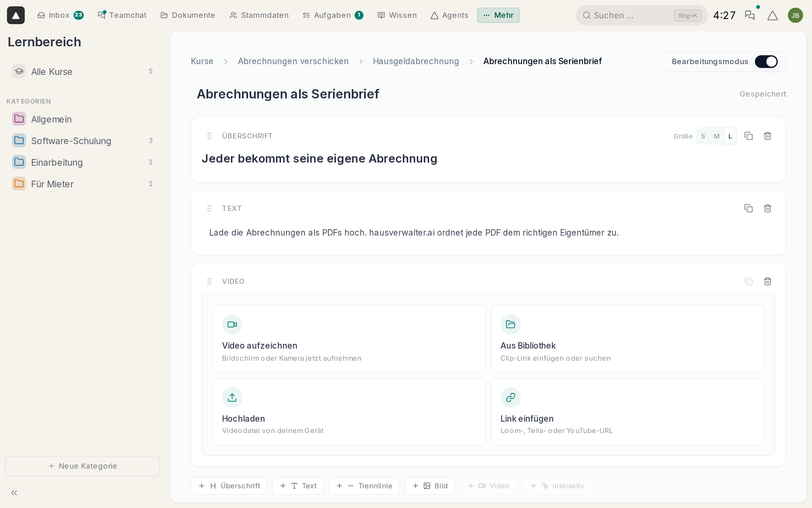Grab the Text block drag handle
This screenshot has height=508, width=812.
pyautogui.click(x=209, y=208)
